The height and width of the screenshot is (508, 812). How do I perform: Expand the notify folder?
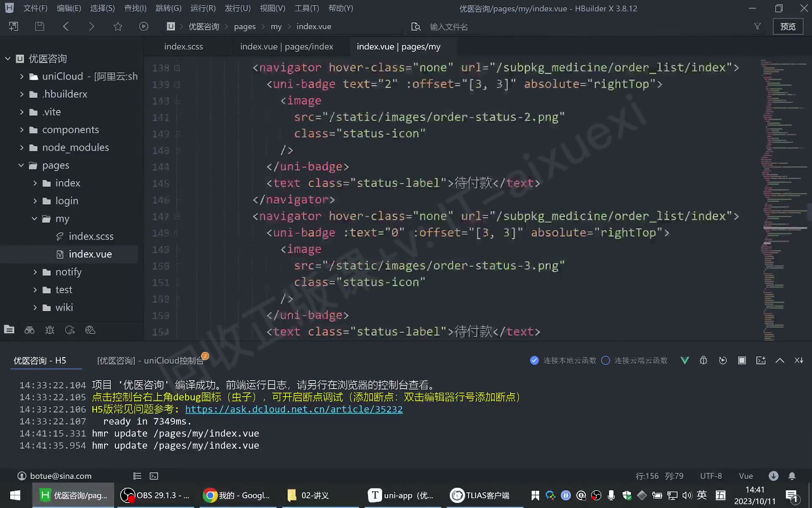click(x=35, y=272)
